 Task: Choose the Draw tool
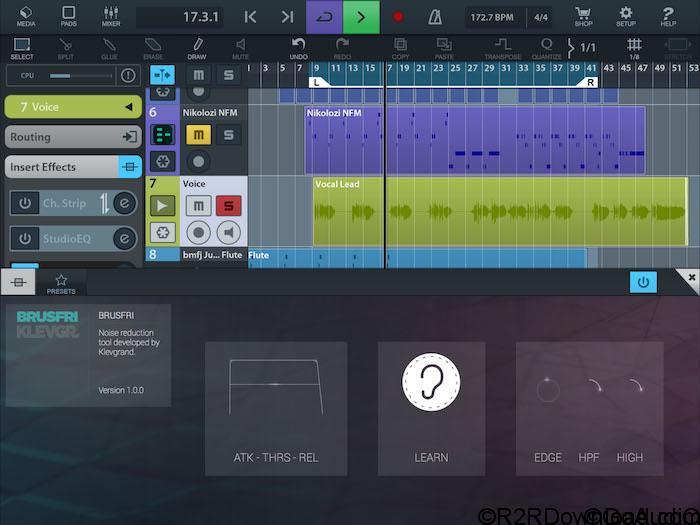point(196,49)
